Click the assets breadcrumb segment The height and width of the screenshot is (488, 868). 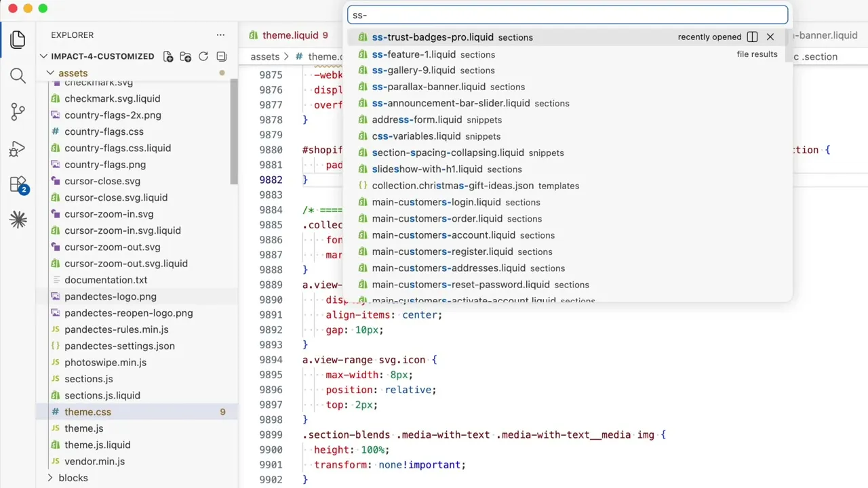(265, 57)
